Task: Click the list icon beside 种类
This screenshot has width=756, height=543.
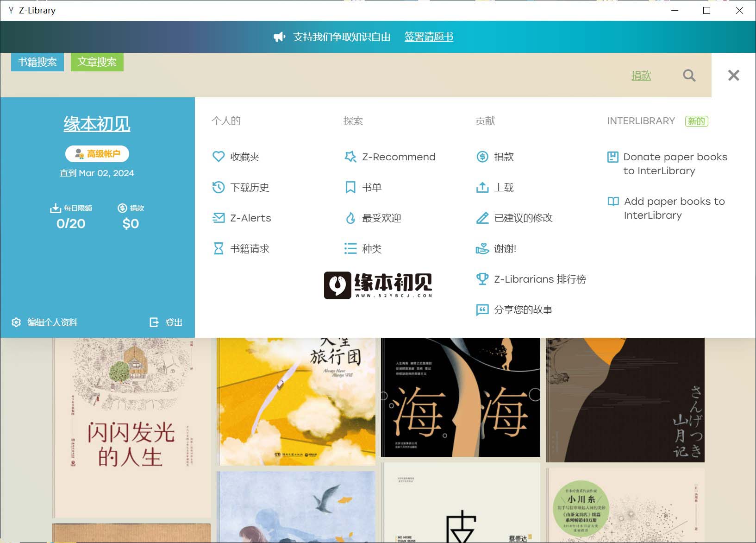Action: pyautogui.click(x=350, y=248)
